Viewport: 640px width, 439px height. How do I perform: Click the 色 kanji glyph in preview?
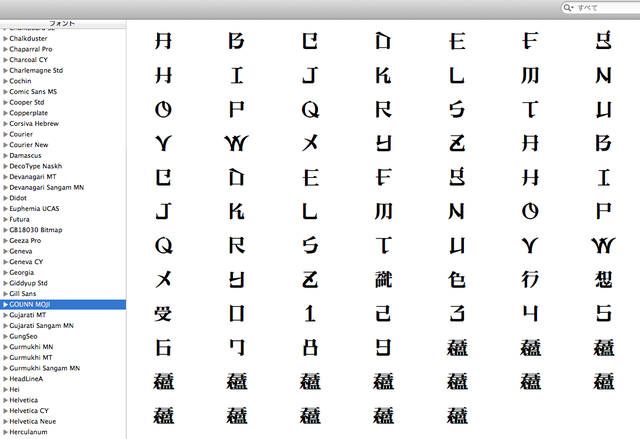pyautogui.click(x=457, y=280)
